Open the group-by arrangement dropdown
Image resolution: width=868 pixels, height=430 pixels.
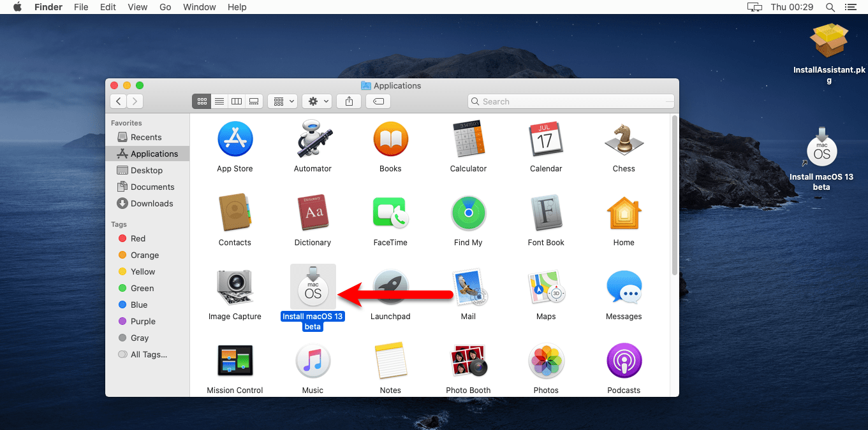coord(283,101)
